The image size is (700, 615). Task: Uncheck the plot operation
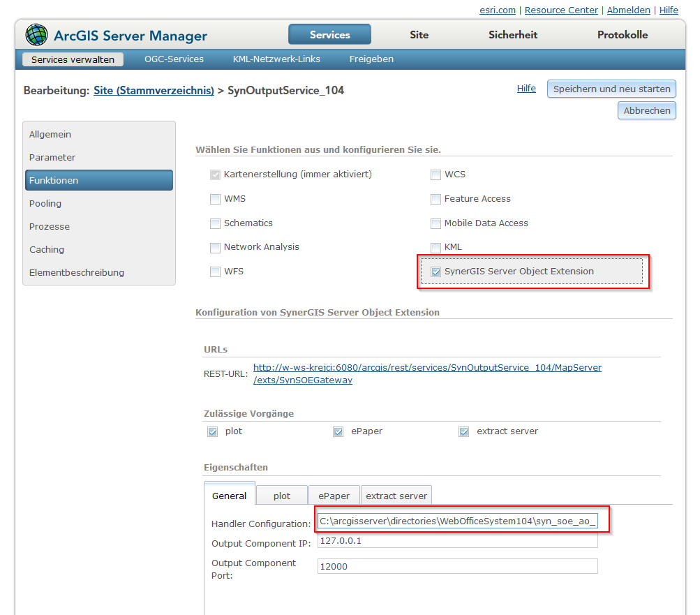tap(212, 431)
